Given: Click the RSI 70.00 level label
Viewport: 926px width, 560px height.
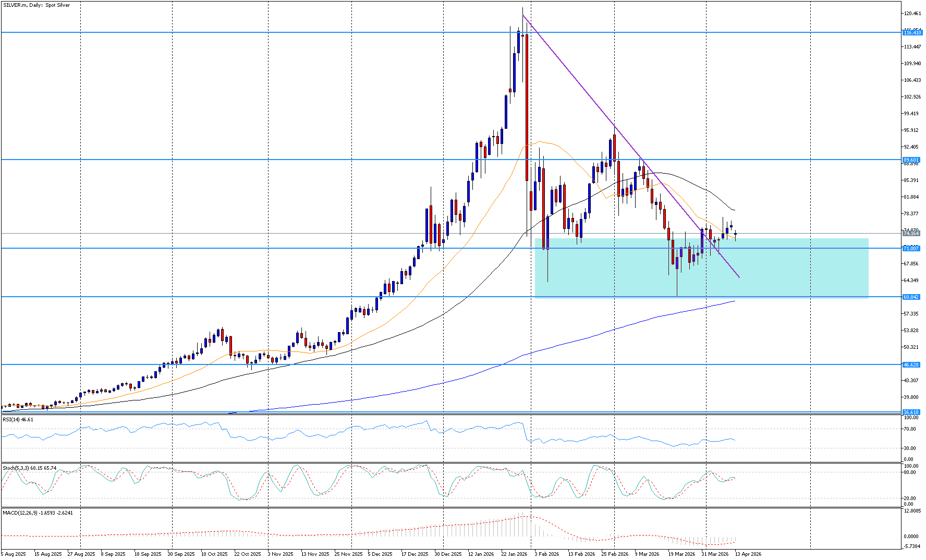Looking at the screenshot, I should 910,429.
